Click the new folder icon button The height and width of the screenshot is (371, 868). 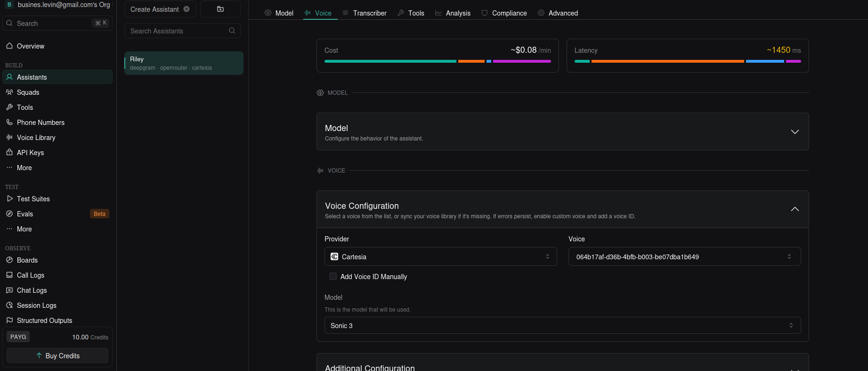(x=220, y=9)
